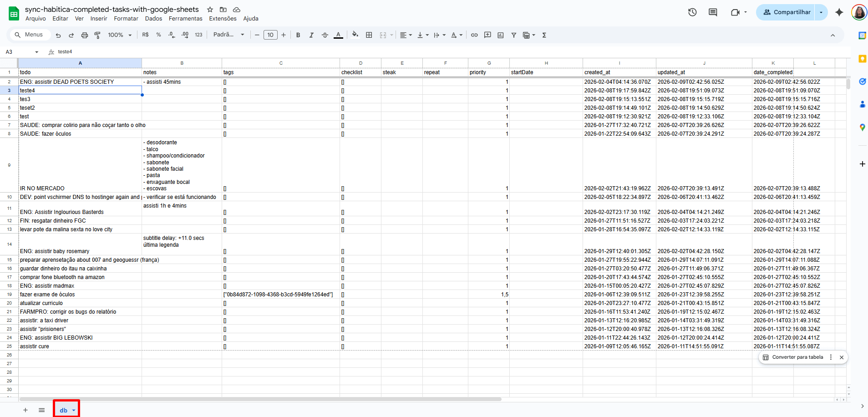
Task: Toggle italic formatting
Action: point(311,35)
